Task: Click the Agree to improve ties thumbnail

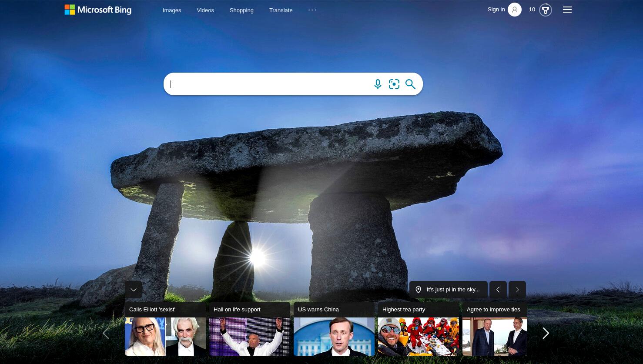Action: click(495, 337)
